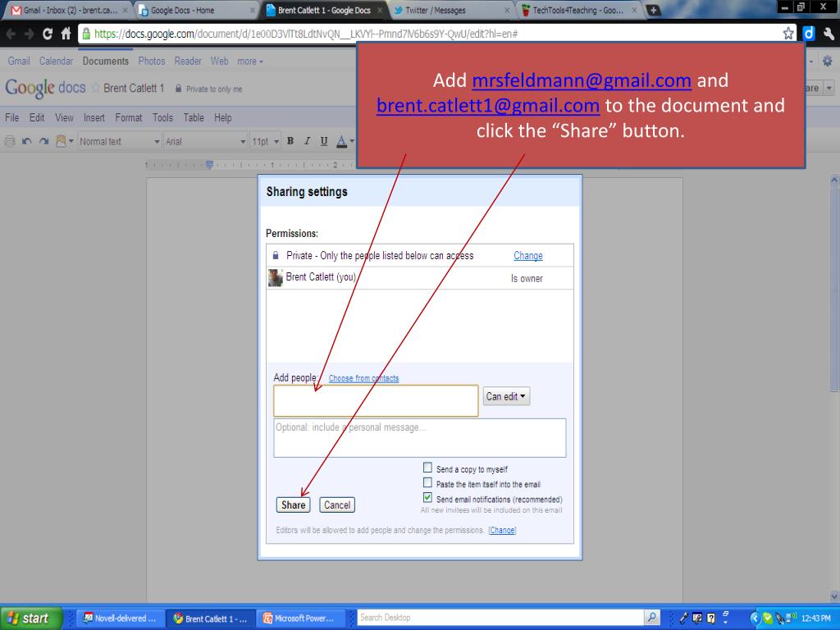Click the optional personal message box
840x630 pixels.
(x=419, y=438)
